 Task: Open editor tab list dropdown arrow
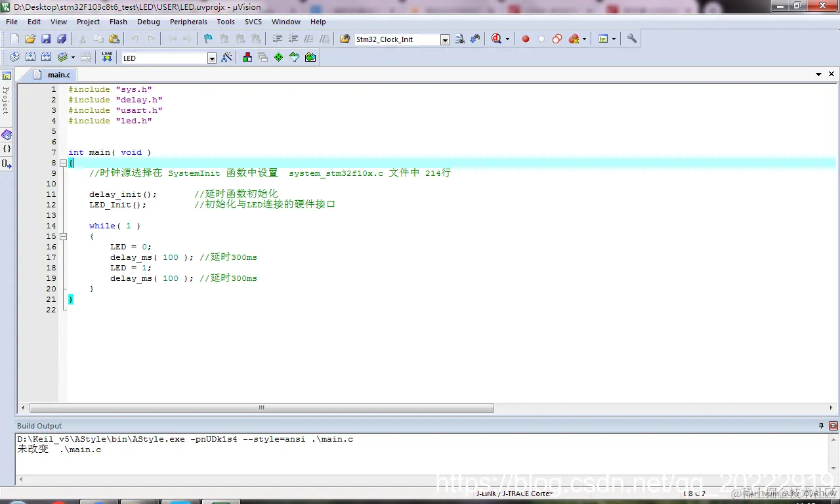pyautogui.click(x=819, y=75)
